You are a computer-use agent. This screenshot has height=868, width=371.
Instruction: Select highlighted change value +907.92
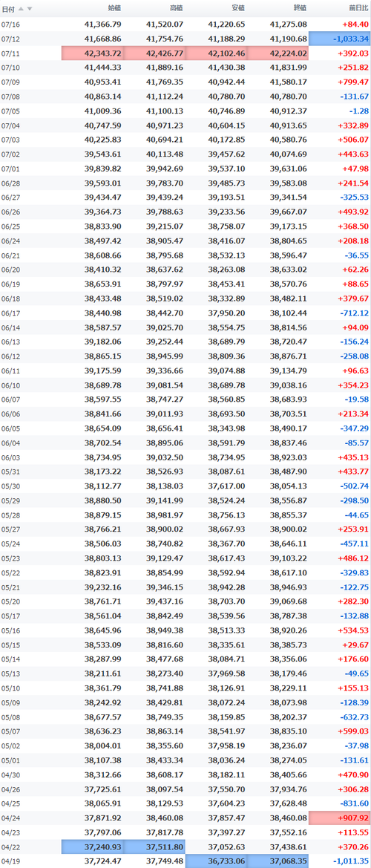click(x=340, y=818)
